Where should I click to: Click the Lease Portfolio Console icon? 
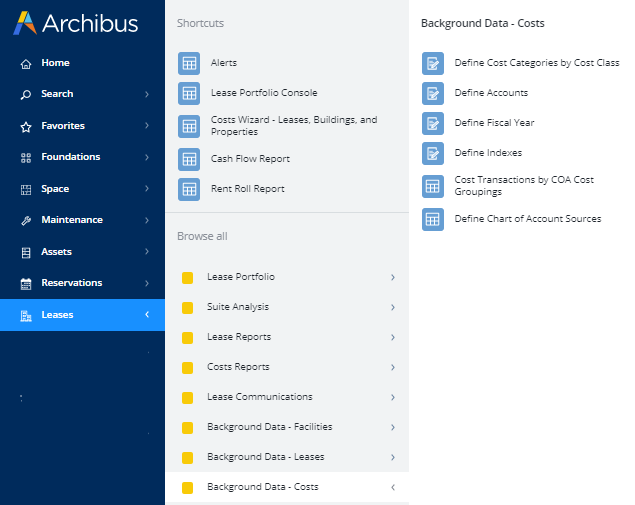pos(188,93)
